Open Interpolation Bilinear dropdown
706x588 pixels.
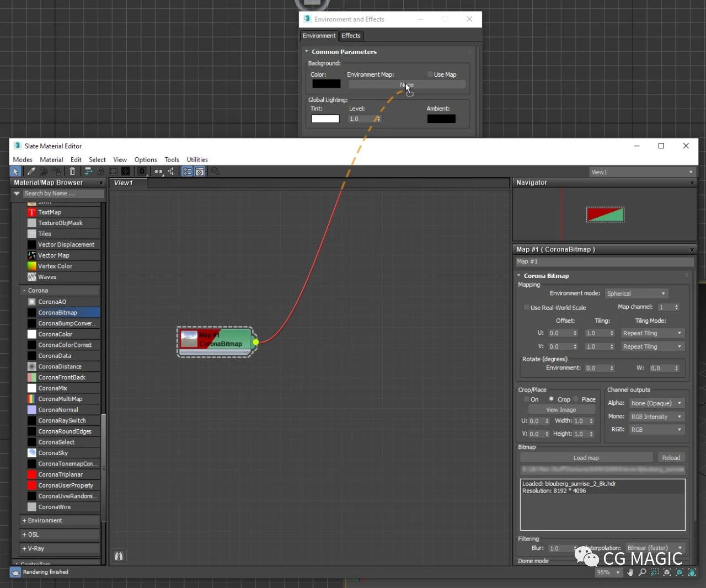point(655,548)
